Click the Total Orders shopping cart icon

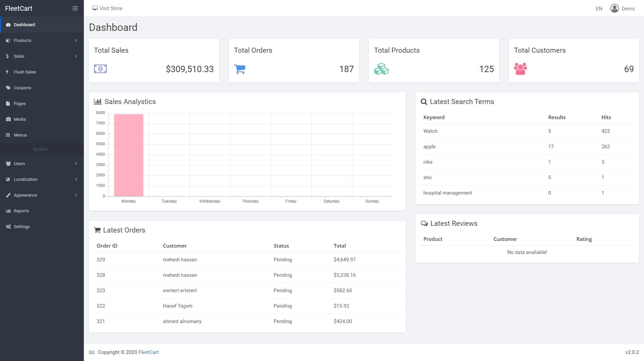(239, 69)
